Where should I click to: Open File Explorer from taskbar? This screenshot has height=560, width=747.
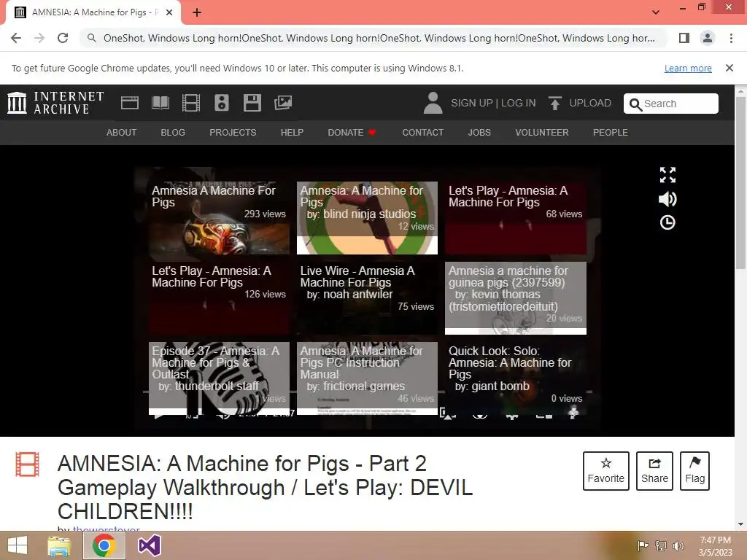[x=59, y=545]
